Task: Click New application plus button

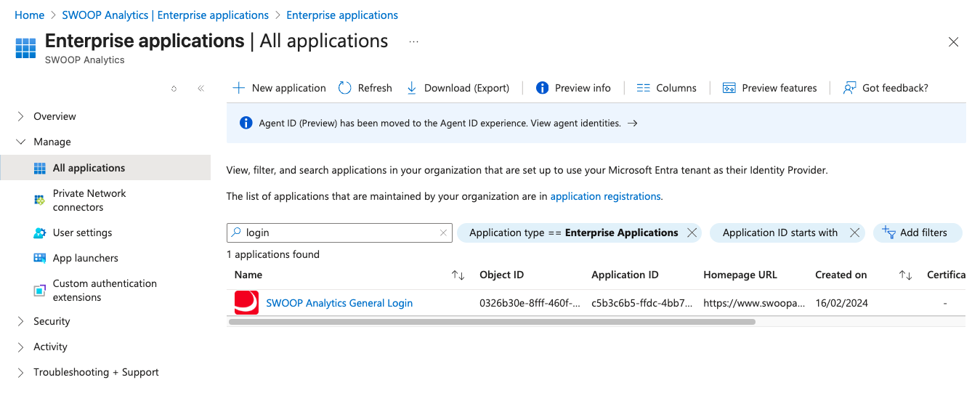Action: pos(279,88)
